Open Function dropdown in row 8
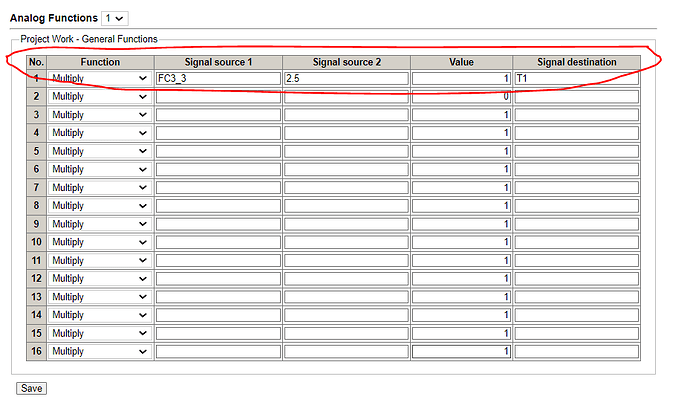Screen dimensions: 690x413 [100, 206]
